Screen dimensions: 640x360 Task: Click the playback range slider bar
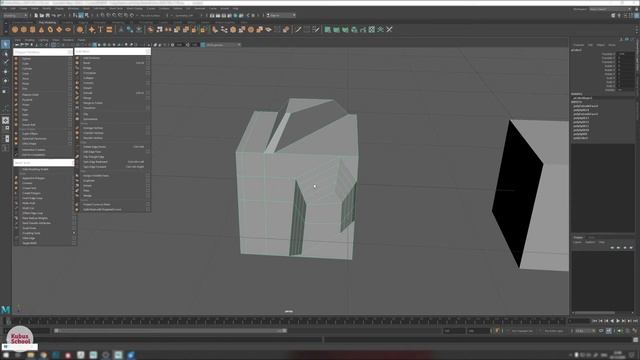tap(171, 331)
